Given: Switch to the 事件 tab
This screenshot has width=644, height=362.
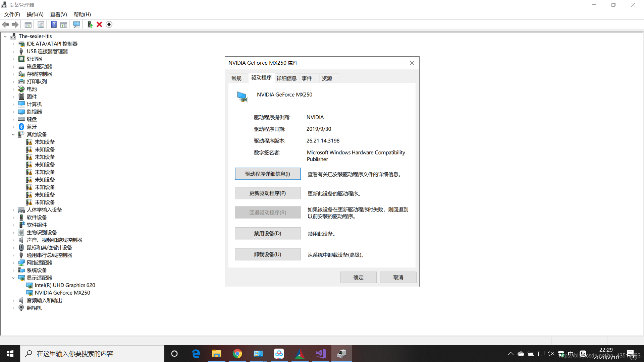Looking at the screenshot, I should pyautogui.click(x=307, y=78).
